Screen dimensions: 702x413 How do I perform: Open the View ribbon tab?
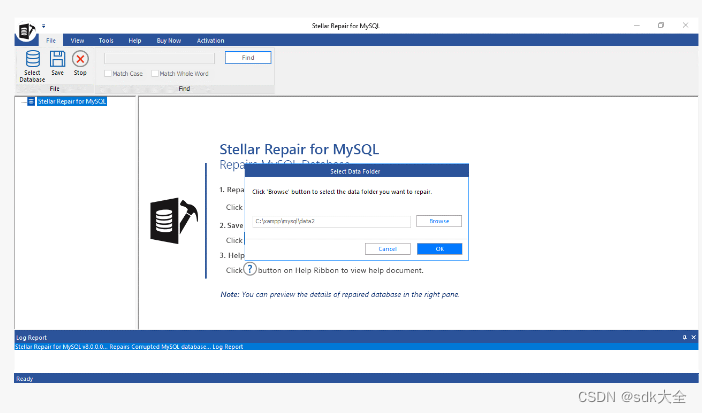77,40
